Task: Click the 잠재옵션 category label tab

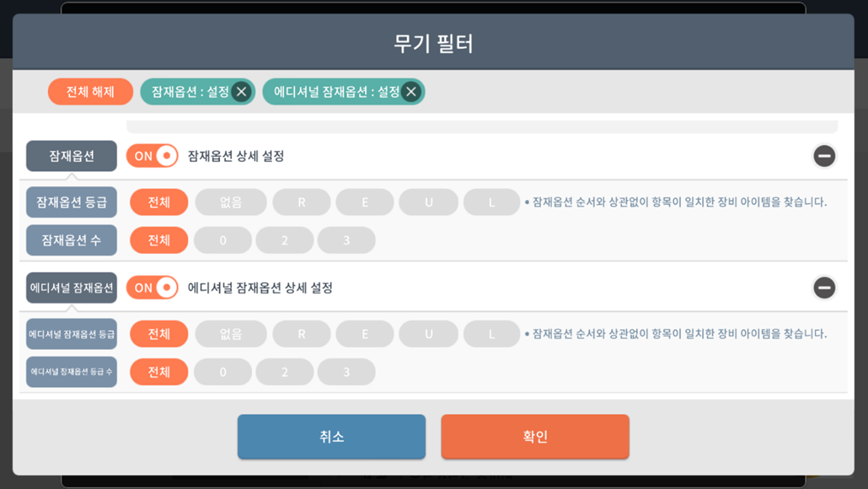Action: click(71, 156)
